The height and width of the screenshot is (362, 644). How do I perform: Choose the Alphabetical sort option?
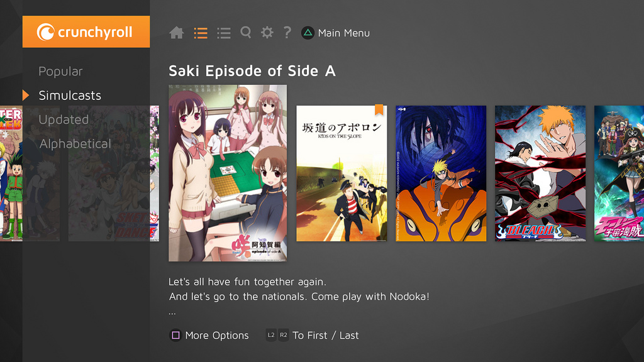click(75, 144)
